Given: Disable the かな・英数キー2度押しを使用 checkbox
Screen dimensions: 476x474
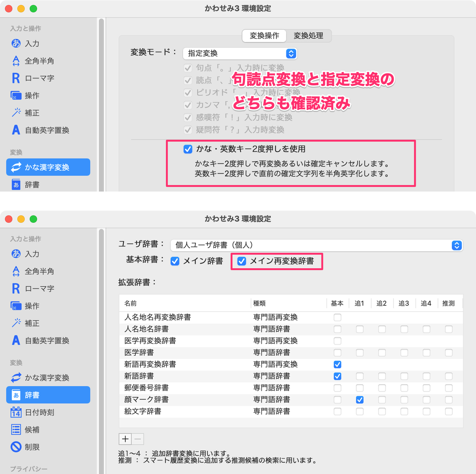Looking at the screenshot, I should point(187,150).
